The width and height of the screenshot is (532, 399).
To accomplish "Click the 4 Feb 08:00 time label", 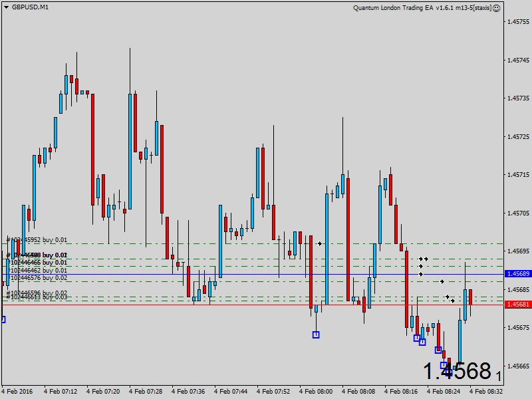I will (x=316, y=391).
